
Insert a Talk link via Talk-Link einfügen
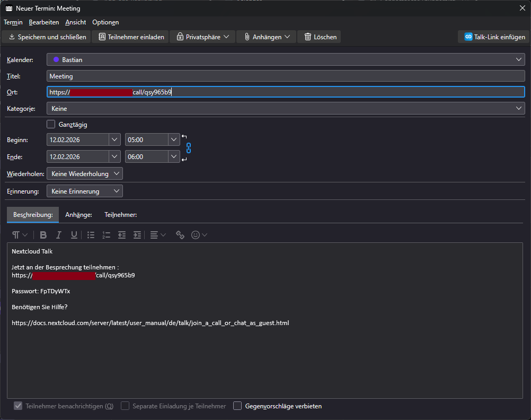coord(494,37)
